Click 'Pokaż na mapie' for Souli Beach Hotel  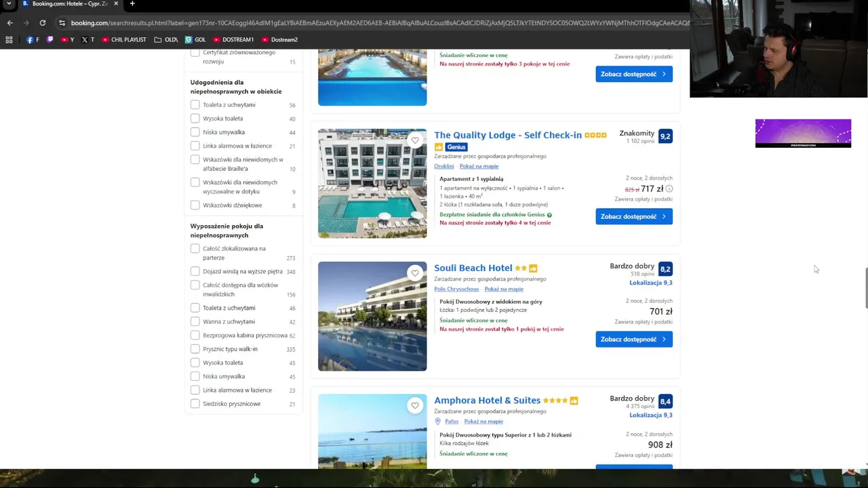click(504, 289)
